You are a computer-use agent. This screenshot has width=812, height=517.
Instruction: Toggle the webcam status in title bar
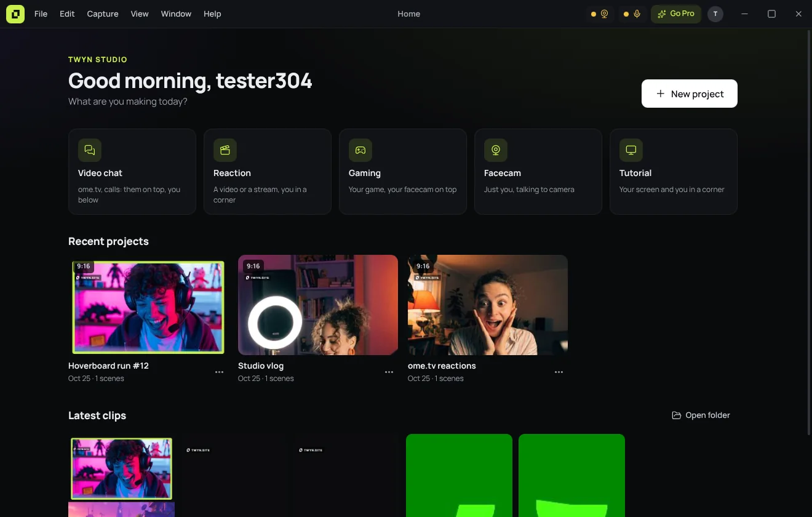(x=600, y=14)
